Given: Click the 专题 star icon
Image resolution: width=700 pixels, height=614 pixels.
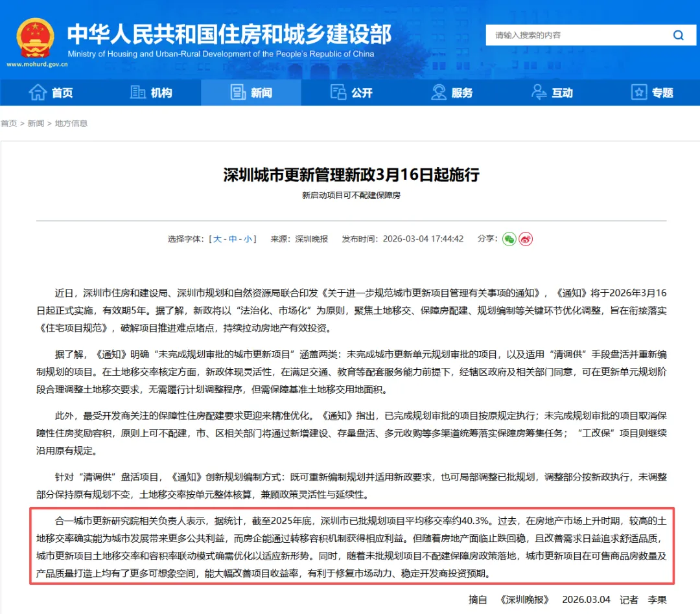Looking at the screenshot, I should [x=639, y=93].
